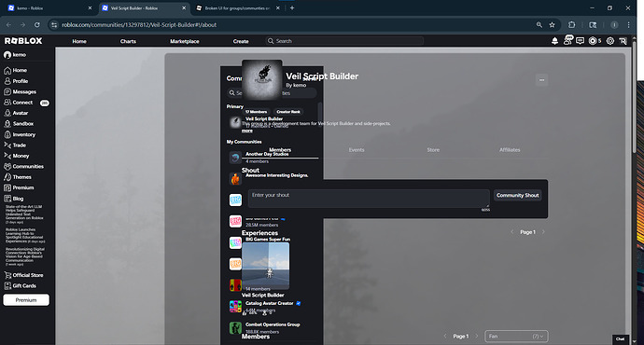Screen dimensions: 644x345
Task: Select Marketplace in the top navigation
Action: (185, 41)
